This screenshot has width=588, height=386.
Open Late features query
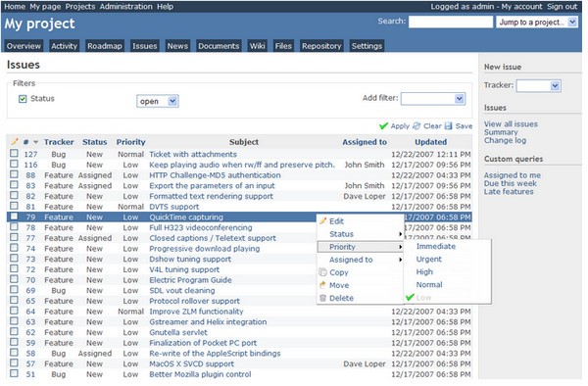(509, 191)
